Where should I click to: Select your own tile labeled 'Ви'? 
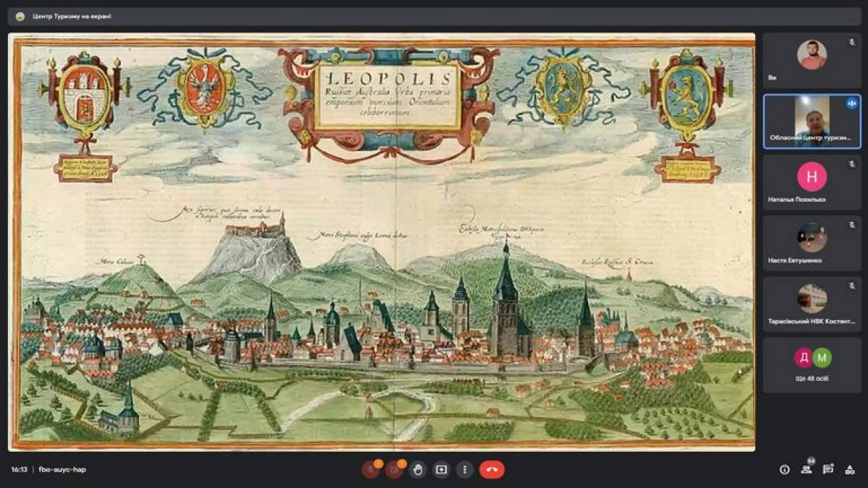click(812, 61)
